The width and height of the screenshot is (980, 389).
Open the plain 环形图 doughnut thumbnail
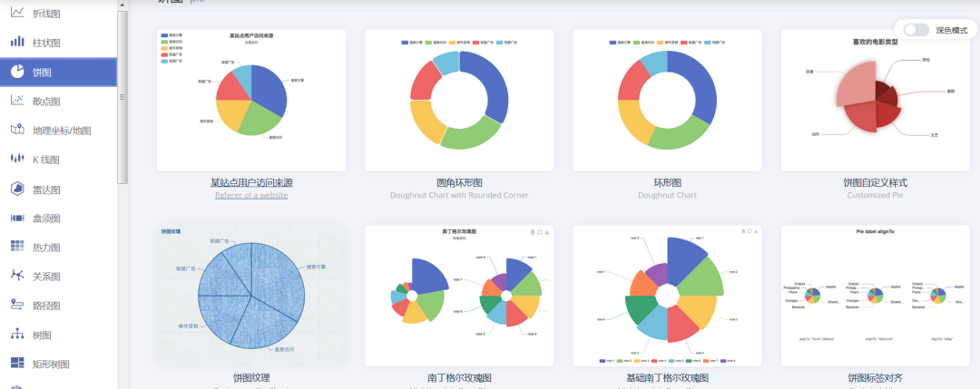pyautogui.click(x=667, y=100)
